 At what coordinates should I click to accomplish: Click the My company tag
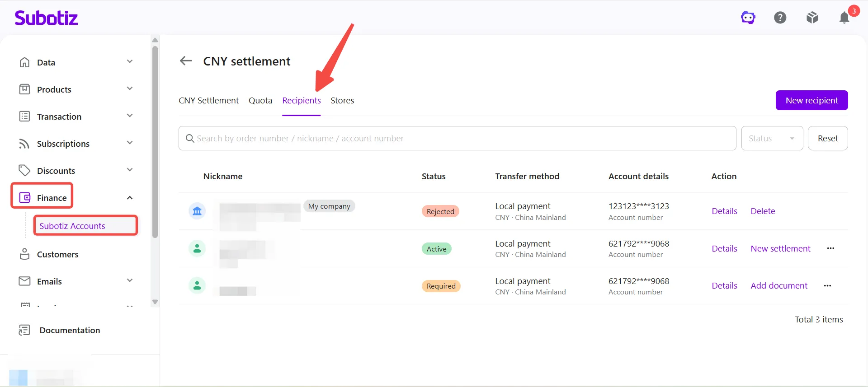tap(329, 206)
